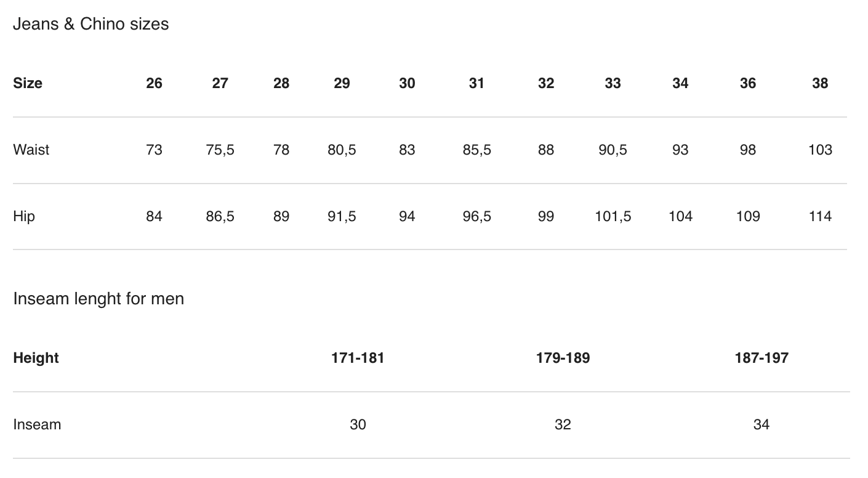
Task: Click inseam value under 179-189 height
Action: coord(563,424)
